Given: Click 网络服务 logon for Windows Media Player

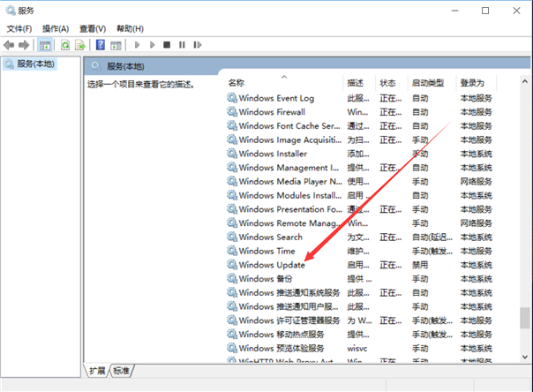Looking at the screenshot, I should pos(477,182).
